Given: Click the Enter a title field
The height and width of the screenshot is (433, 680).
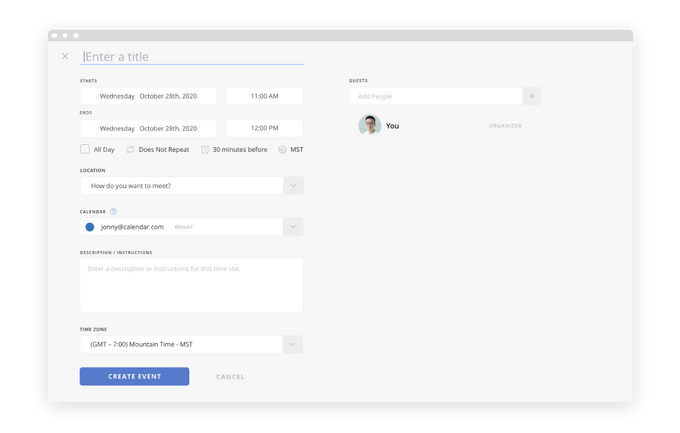Looking at the screenshot, I should coord(191,57).
